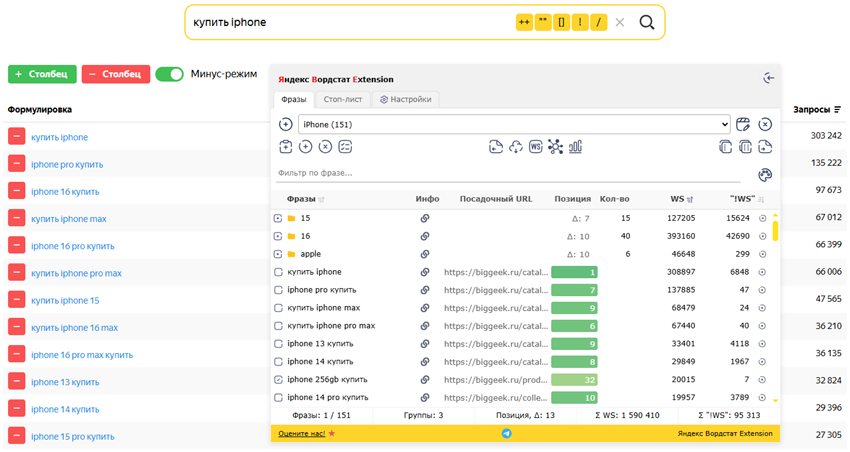Viewport: 850px width, 452px height.
Task: Clear the search query with the X
Action: (x=620, y=22)
